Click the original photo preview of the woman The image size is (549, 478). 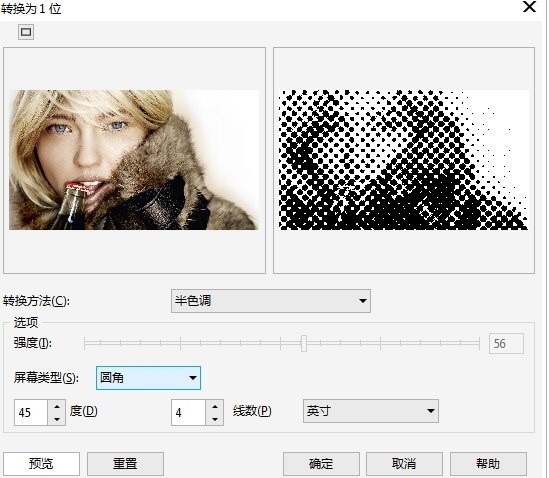pos(134,160)
